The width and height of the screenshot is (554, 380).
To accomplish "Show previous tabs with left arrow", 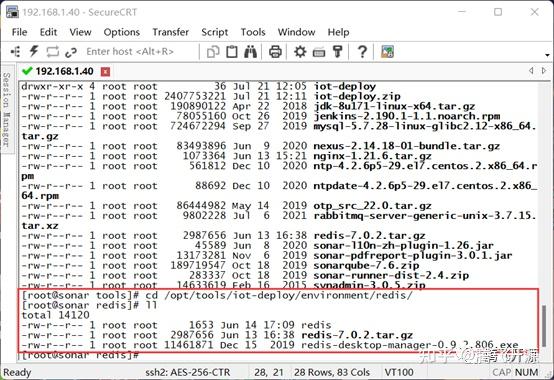I will 531,71.
